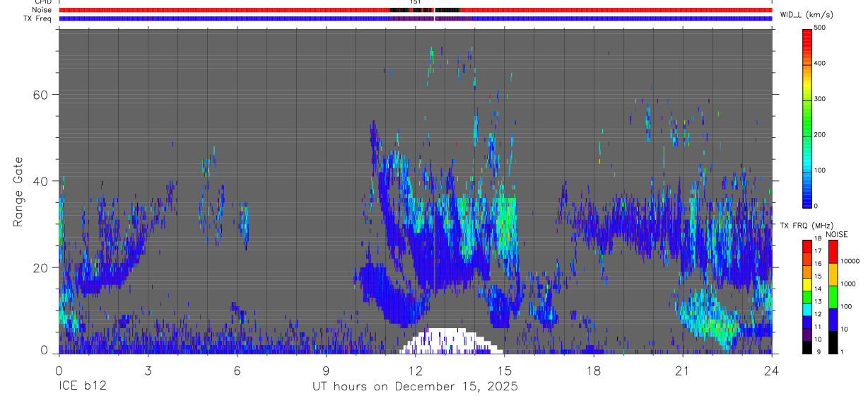Image resolution: width=868 pixels, height=401 pixels.
Task: Click the '9' tick on TX FRQ legend
Action: (818, 351)
